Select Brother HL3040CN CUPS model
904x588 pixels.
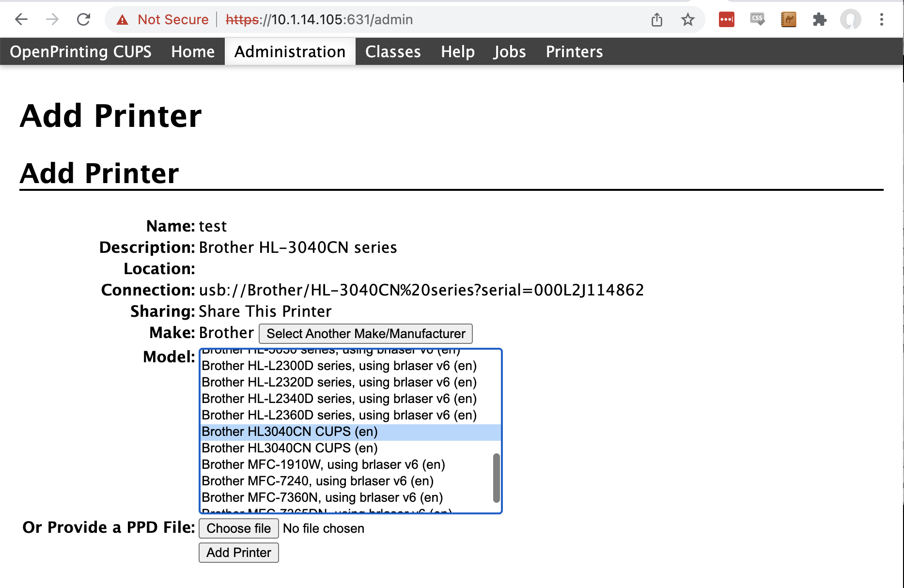click(289, 431)
